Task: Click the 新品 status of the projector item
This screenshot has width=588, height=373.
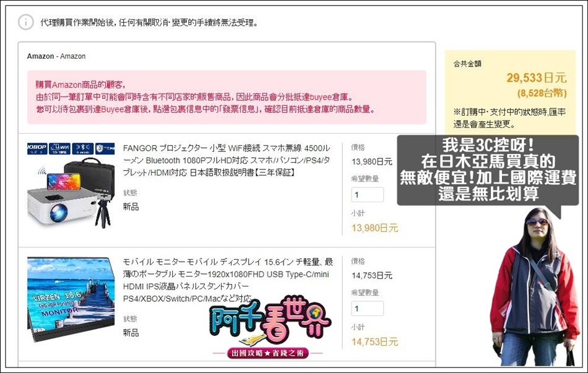Action: [131, 207]
